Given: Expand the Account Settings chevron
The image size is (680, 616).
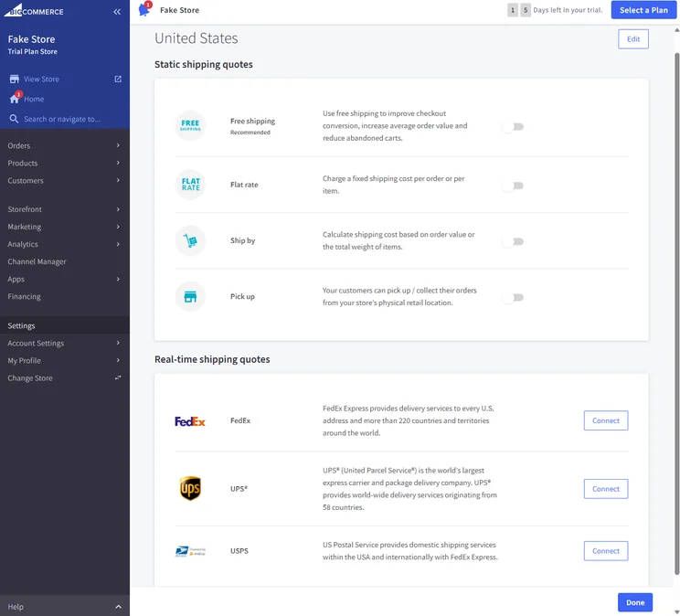Looking at the screenshot, I should point(118,343).
